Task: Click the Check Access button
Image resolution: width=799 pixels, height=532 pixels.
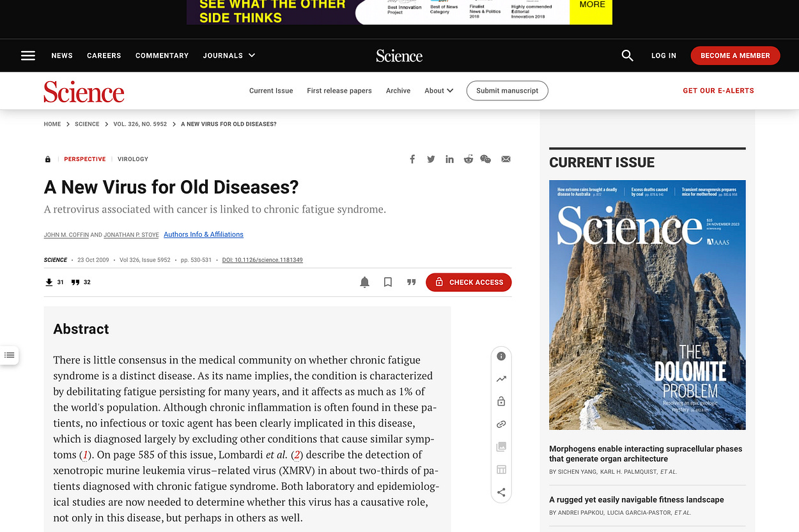Action: point(469,282)
